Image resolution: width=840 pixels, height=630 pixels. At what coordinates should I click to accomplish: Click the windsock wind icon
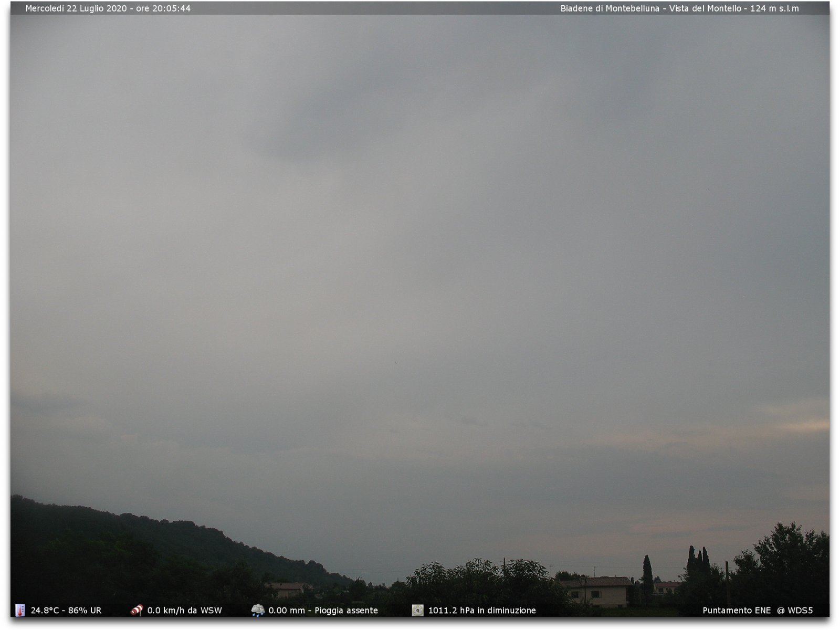[137, 610]
